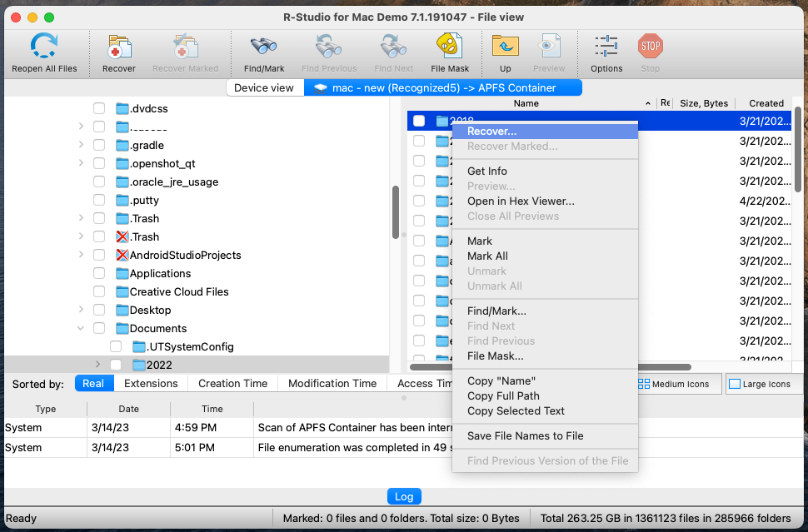Toggle Name column sort arrow

click(x=648, y=103)
